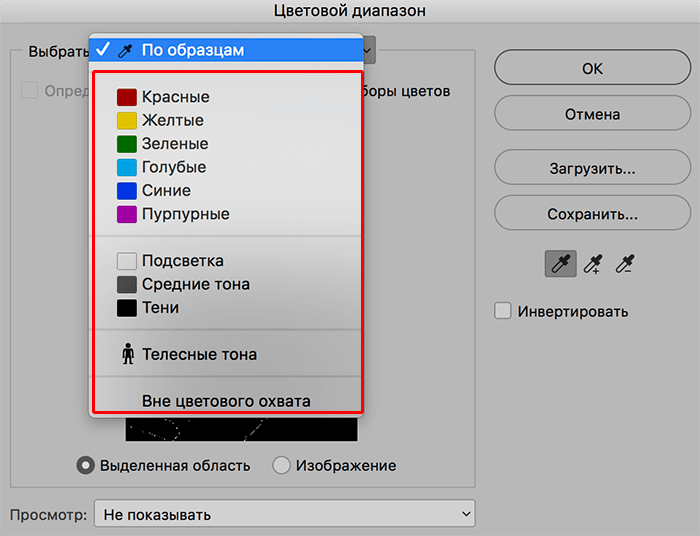This screenshot has width=700, height=536.
Task: Click the blue swatch next to Синие
Action: [x=127, y=191]
